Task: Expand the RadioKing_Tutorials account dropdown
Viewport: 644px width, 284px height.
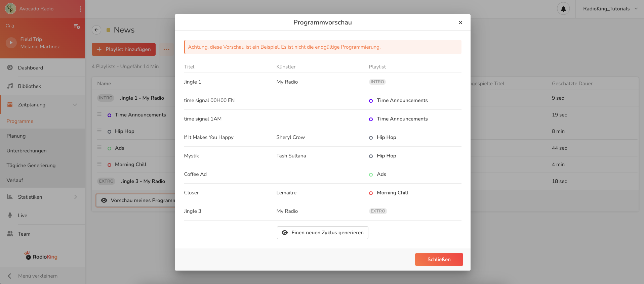Action: coord(610,9)
